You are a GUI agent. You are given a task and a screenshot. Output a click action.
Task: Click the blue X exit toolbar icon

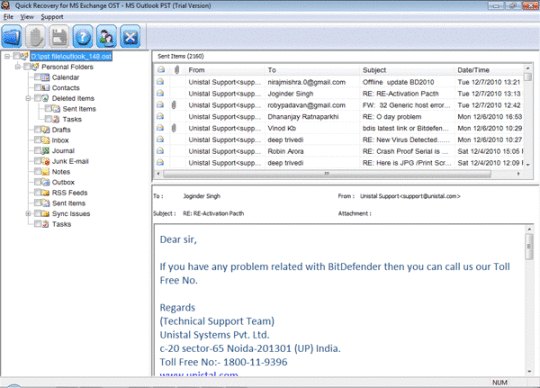pyautogui.click(x=130, y=36)
